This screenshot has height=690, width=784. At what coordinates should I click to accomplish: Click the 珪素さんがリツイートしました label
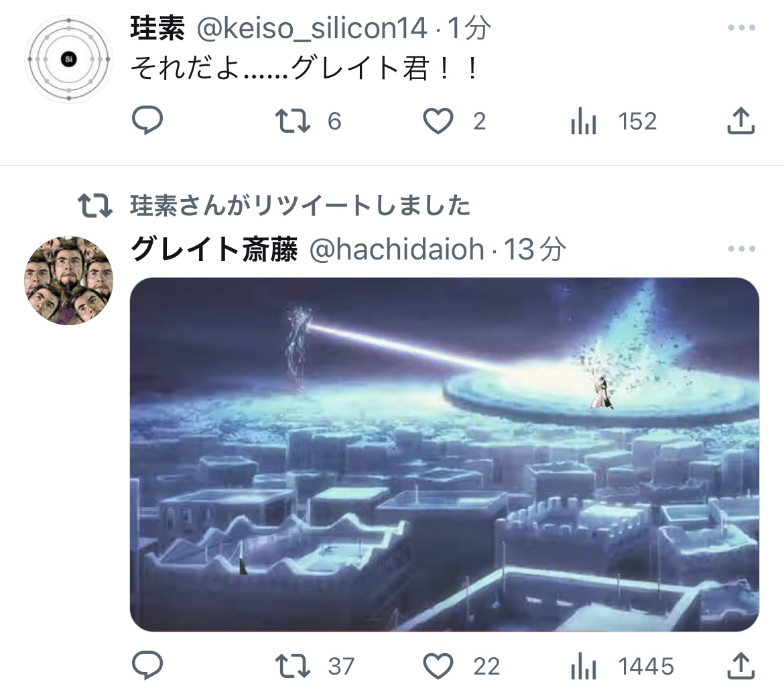(x=300, y=206)
